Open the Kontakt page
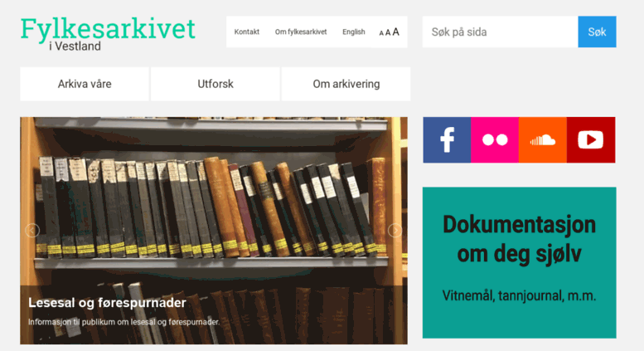Screen dimensions: 644x351 point(247,32)
